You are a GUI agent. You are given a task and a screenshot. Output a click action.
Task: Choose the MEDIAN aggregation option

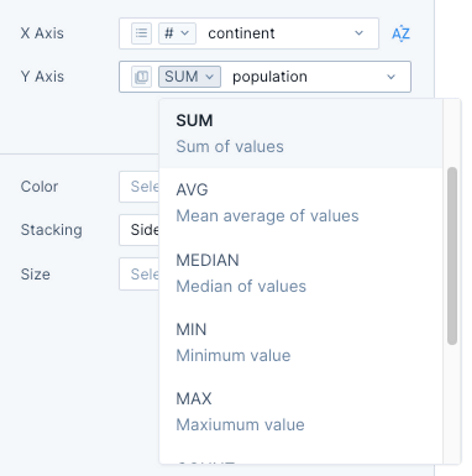point(301,273)
